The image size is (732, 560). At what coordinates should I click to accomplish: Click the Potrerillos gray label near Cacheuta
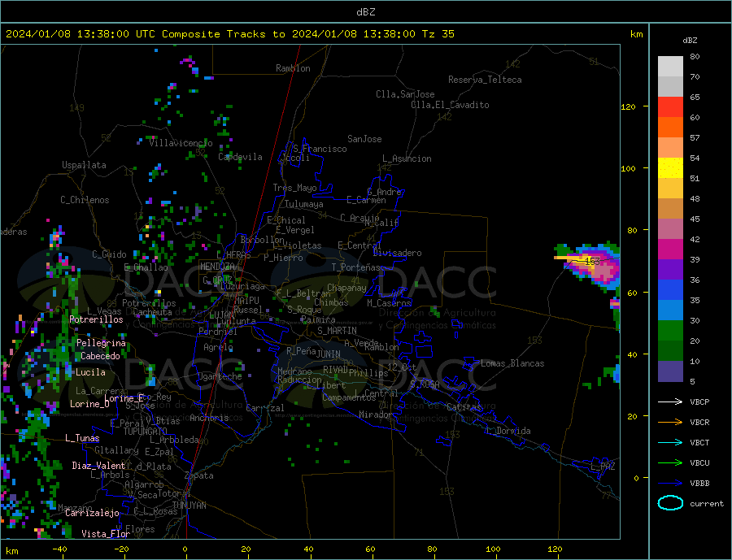[149, 303]
